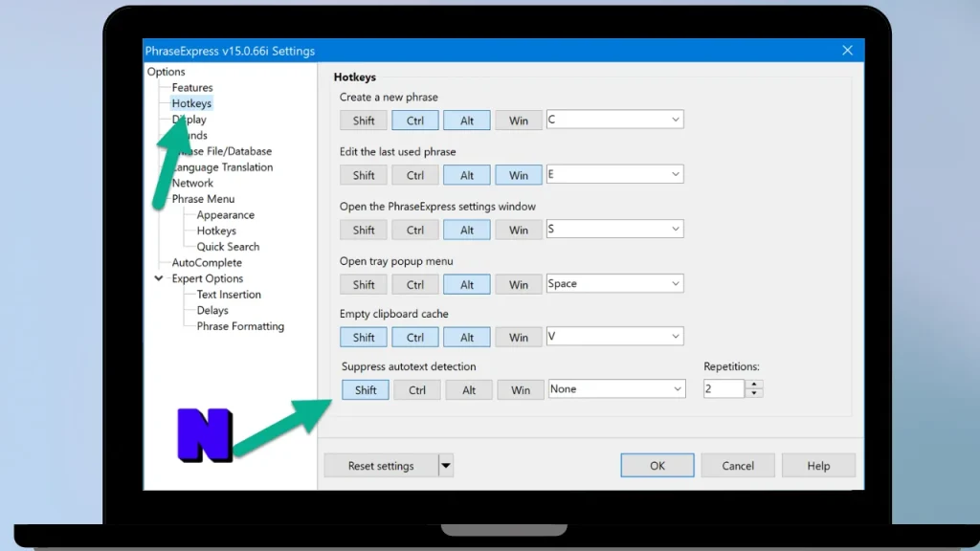
Task: Close the PhraseExpress Settings window
Action: tap(847, 51)
